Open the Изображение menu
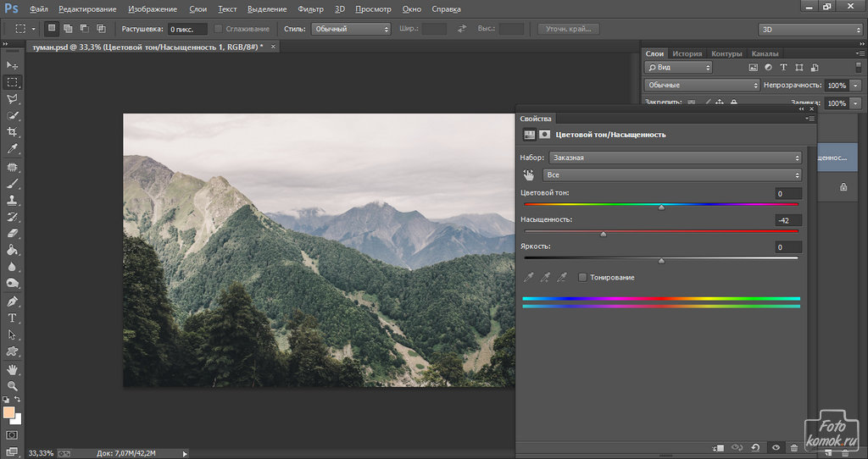The height and width of the screenshot is (459, 868). pos(153,8)
